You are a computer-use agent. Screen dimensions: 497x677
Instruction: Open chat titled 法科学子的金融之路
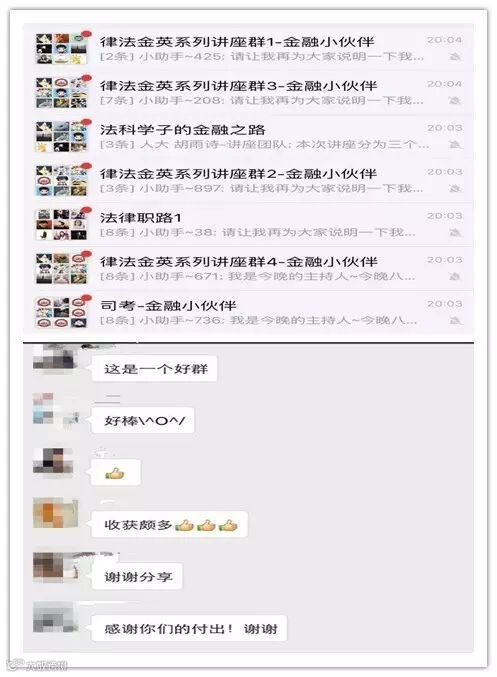pos(248,136)
